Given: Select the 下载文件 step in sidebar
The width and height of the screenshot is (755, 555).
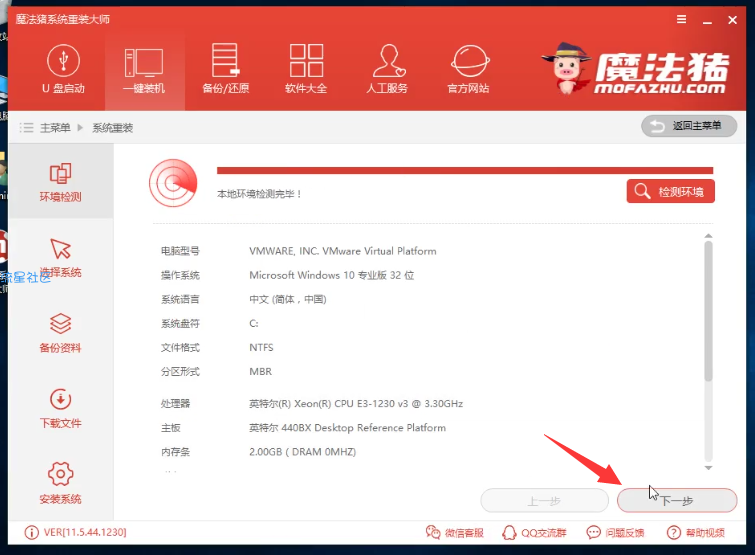Looking at the screenshot, I should [x=61, y=408].
